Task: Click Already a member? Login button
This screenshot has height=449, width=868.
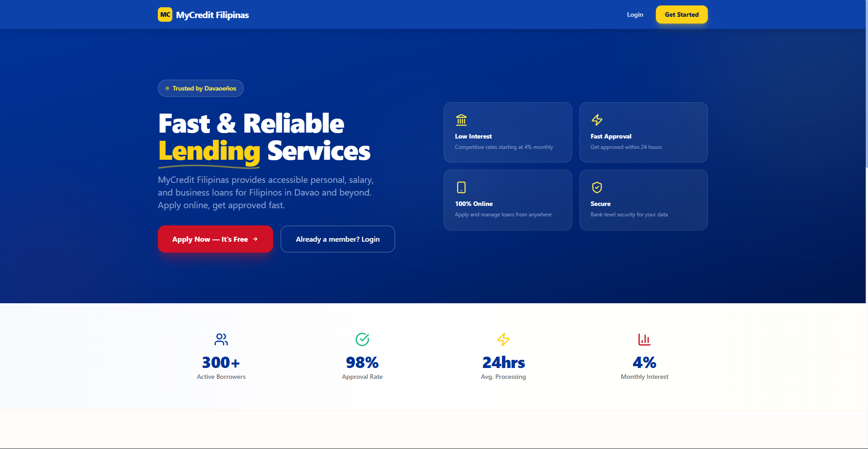Action: [338, 239]
